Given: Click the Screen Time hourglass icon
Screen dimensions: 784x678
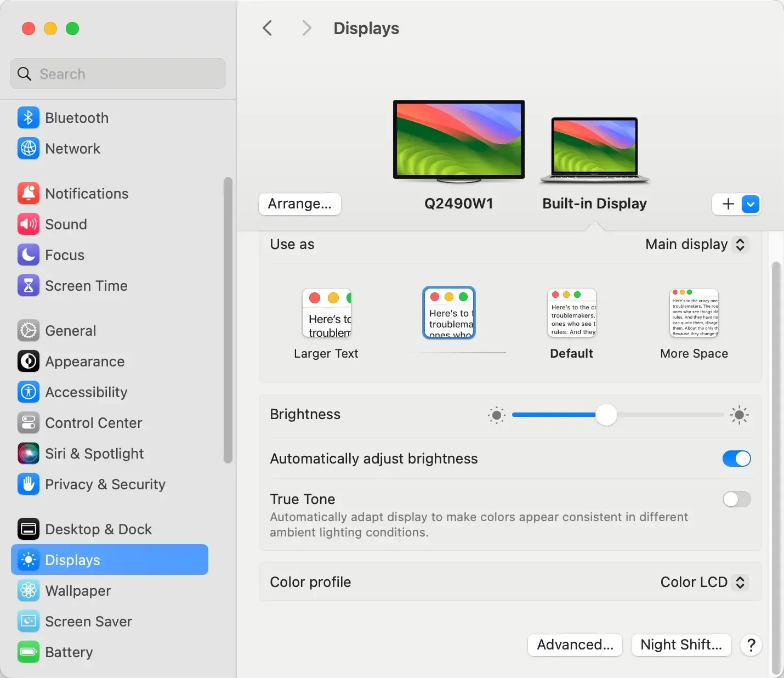Looking at the screenshot, I should coord(29,285).
